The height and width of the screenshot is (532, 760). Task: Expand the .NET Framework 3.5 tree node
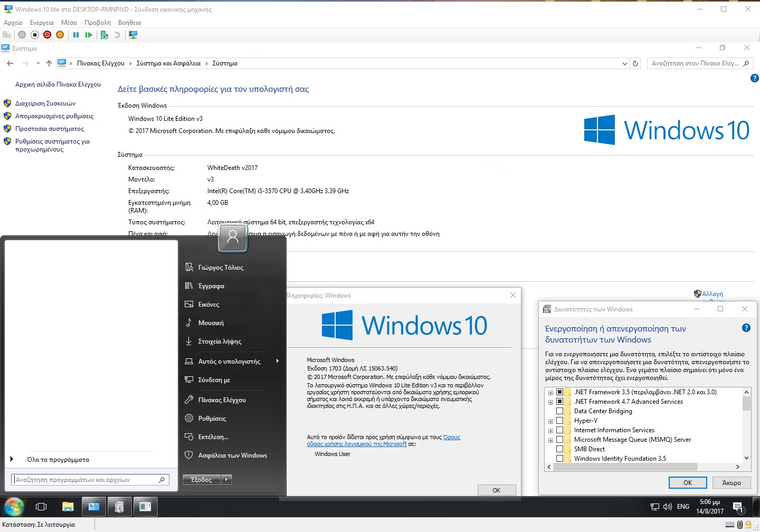[x=550, y=393]
